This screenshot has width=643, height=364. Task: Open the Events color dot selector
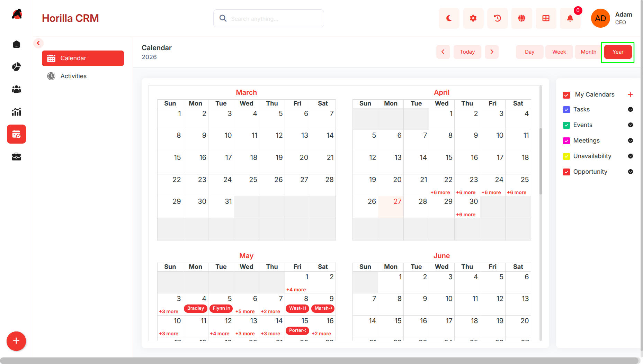(630, 125)
